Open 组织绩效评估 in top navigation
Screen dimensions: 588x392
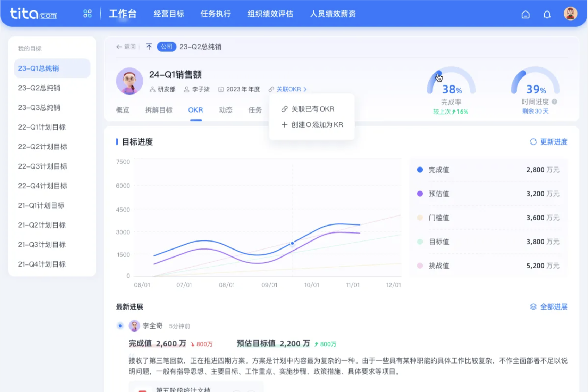click(x=270, y=14)
